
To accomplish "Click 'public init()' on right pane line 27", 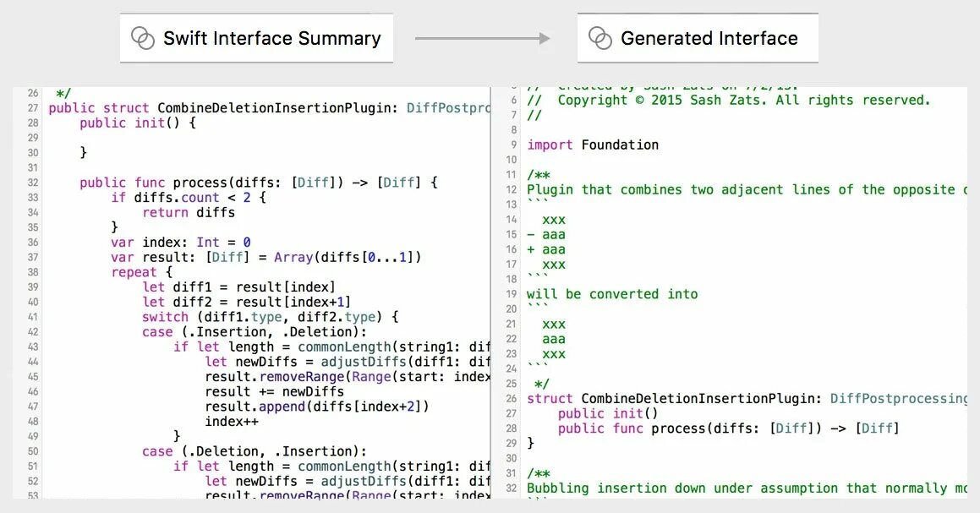I will tap(607, 413).
